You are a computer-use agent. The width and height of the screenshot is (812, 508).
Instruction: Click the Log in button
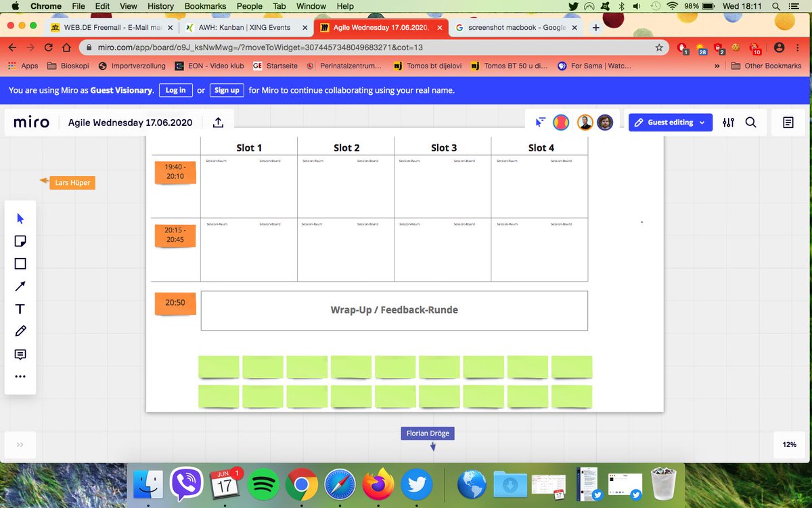(x=175, y=90)
